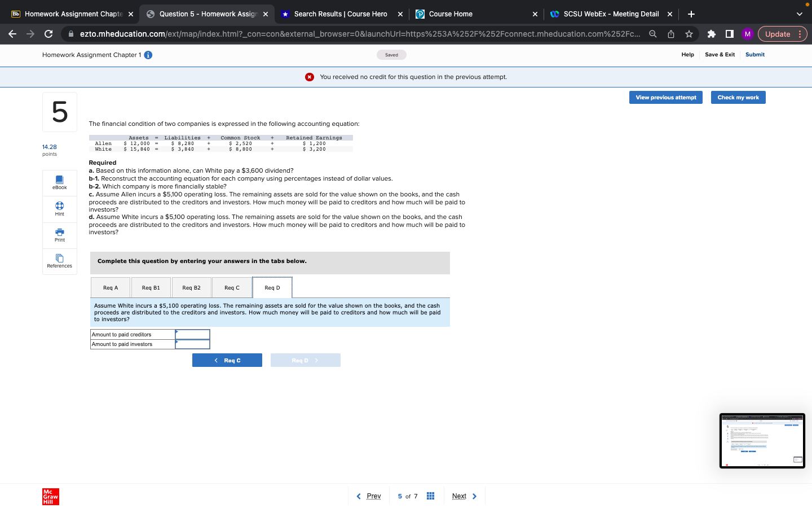Open the eBook resource
The height and width of the screenshot is (508, 812).
(59, 182)
